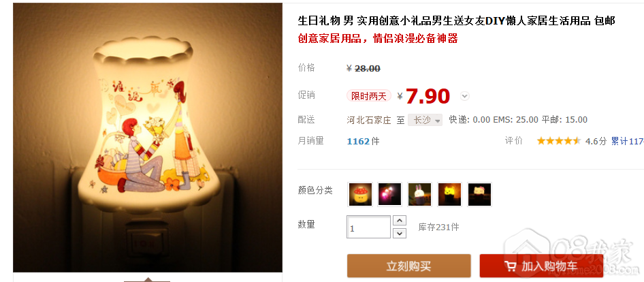Viewport: 644px width, 282px height.
Task: Expand the promotion price details chevron
Action: click(x=464, y=96)
